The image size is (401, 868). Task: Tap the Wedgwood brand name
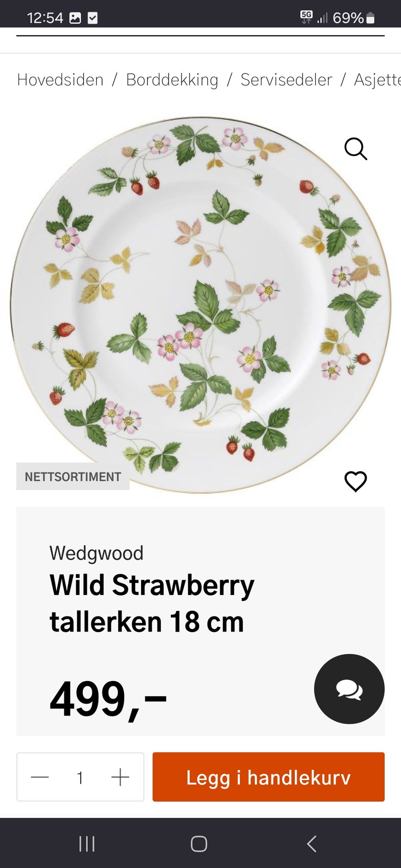pos(96,553)
